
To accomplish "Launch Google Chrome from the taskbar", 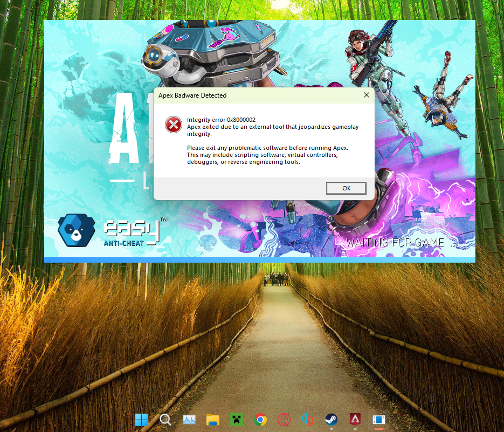I will coord(260,420).
